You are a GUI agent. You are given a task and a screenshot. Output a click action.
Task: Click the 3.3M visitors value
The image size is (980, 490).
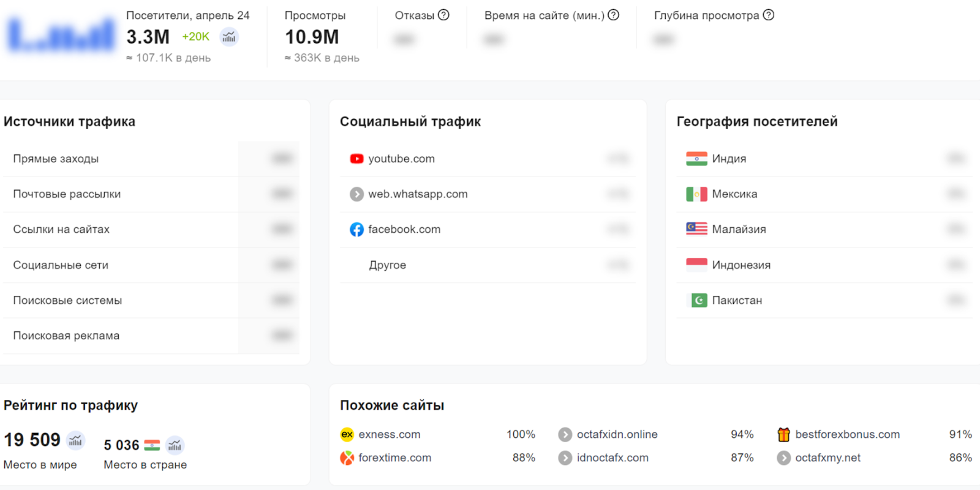(148, 37)
